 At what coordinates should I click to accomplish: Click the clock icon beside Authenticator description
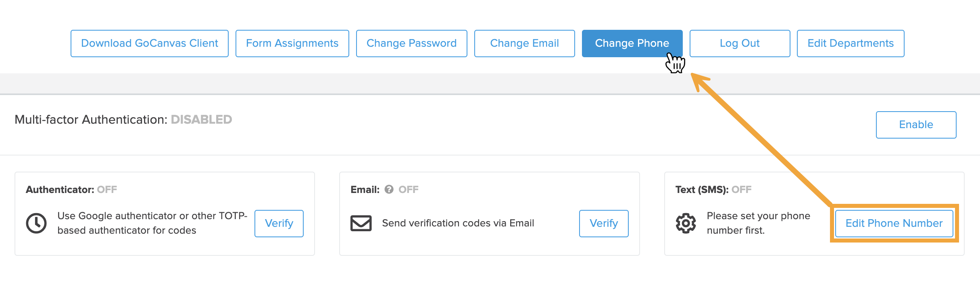click(x=36, y=223)
